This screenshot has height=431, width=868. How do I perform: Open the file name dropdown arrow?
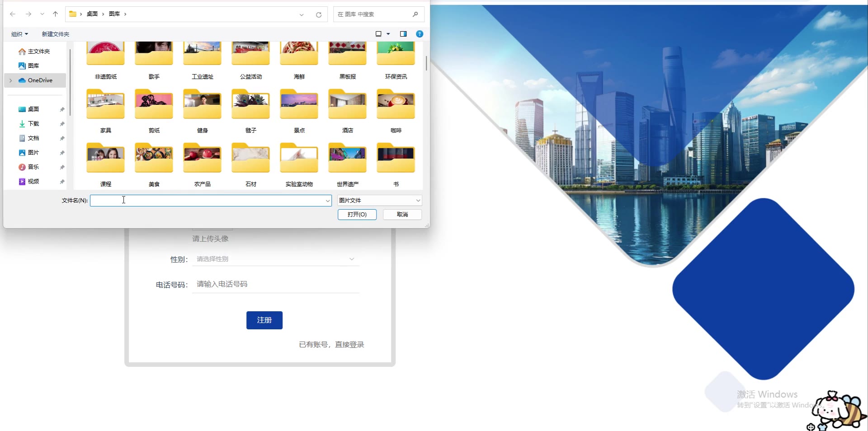[328, 201]
